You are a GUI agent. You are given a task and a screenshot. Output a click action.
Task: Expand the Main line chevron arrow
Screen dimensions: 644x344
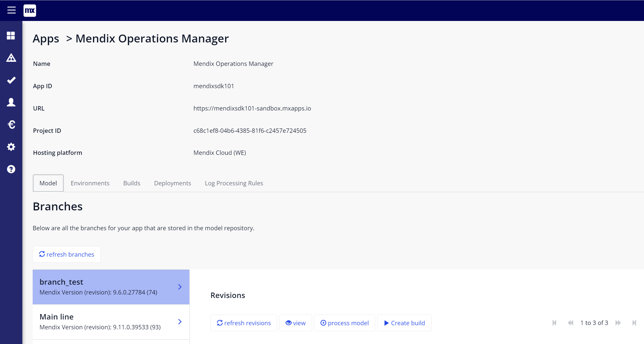click(x=180, y=322)
